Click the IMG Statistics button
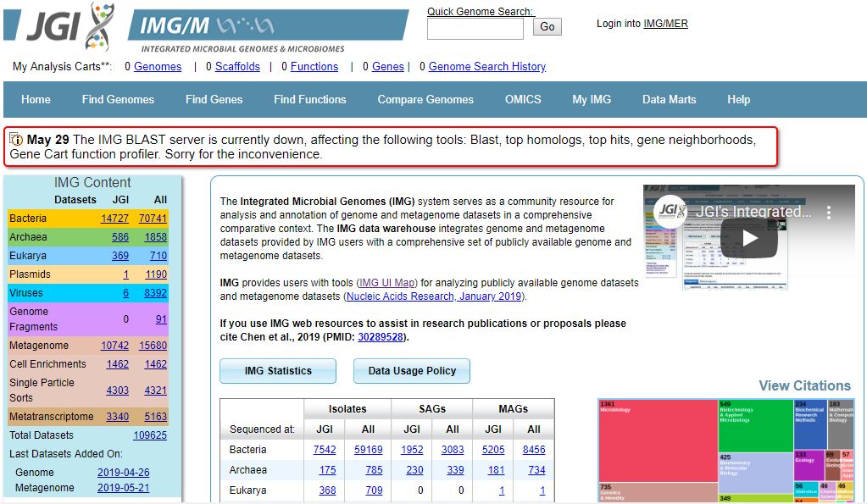This screenshot has width=867, height=504. click(278, 371)
